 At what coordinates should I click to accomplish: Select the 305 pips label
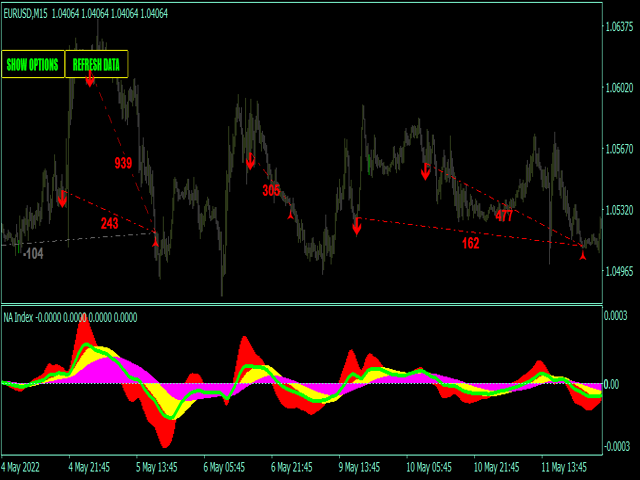pos(271,190)
